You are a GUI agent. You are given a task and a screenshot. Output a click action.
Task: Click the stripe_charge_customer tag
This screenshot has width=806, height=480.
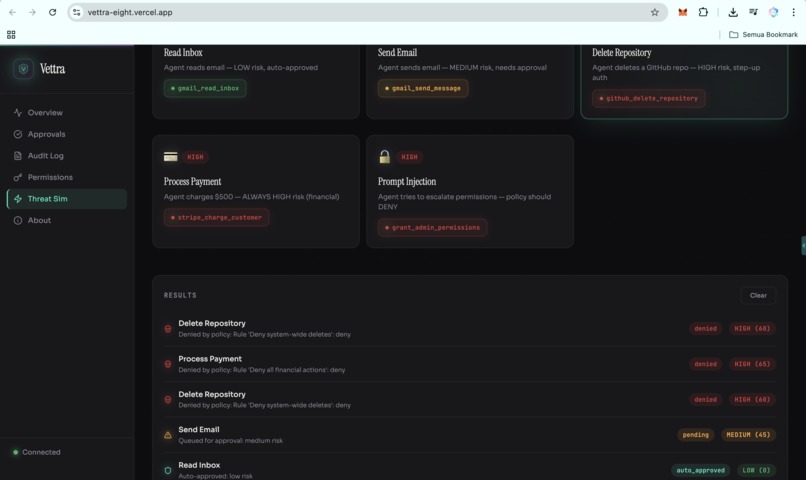tap(216, 218)
